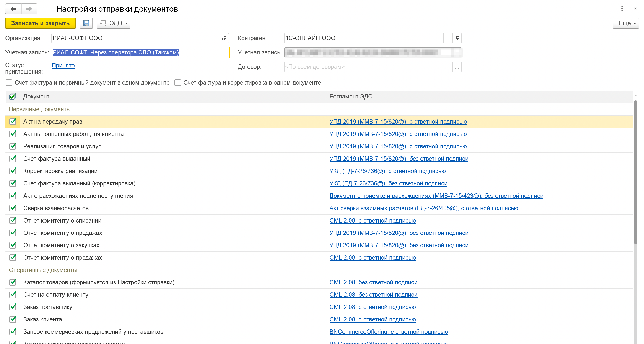This screenshot has width=644, height=344.
Task: Toggle all documents with the header checkmark icon
Action: tap(13, 97)
